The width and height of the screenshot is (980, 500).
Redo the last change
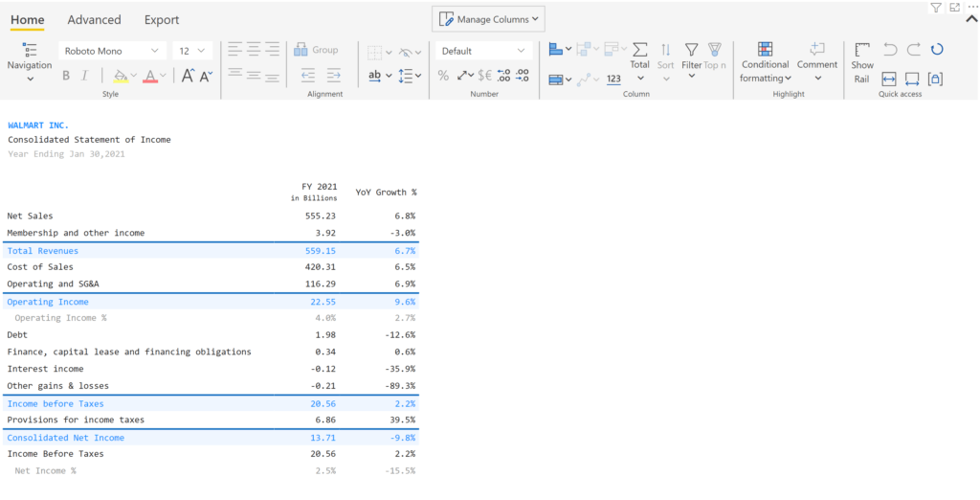[914, 50]
